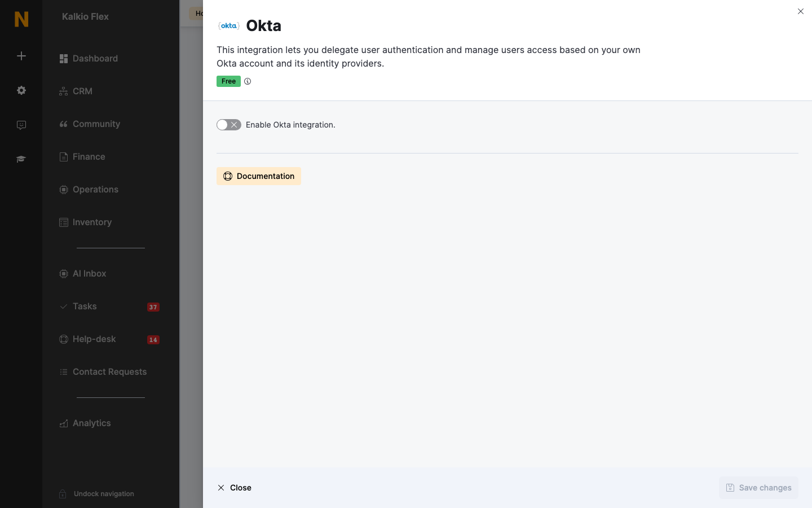Click the green Free badge
This screenshot has width=812, height=508.
228,81
